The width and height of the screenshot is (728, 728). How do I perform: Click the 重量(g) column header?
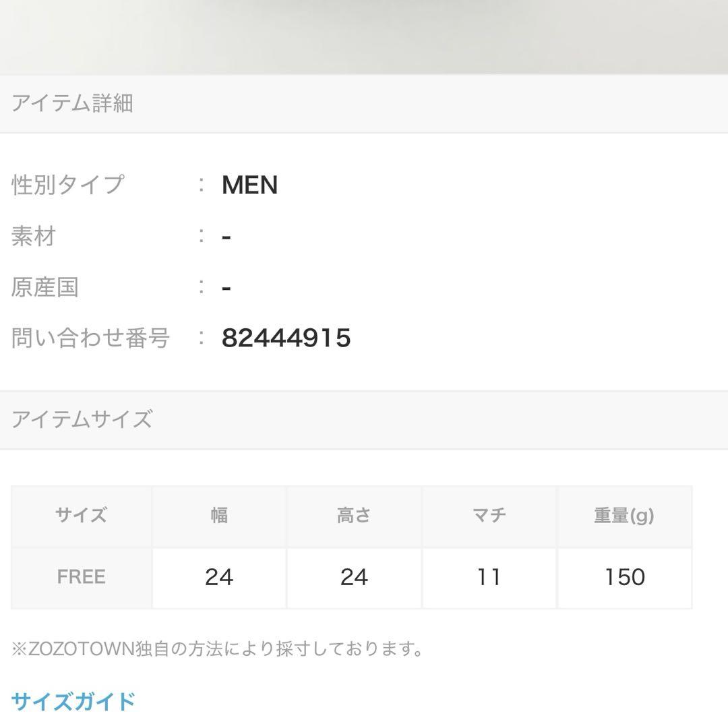[x=624, y=516]
